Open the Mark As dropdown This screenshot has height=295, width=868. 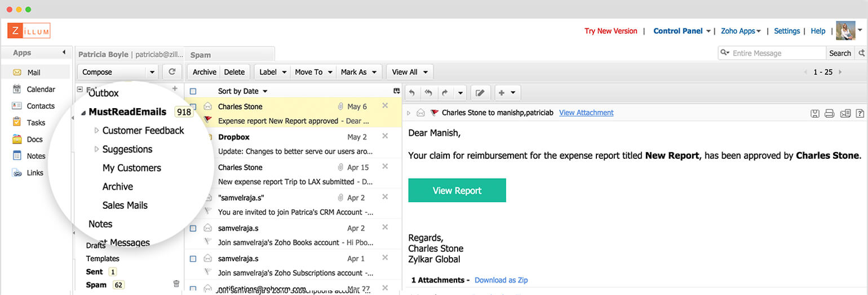(x=358, y=72)
